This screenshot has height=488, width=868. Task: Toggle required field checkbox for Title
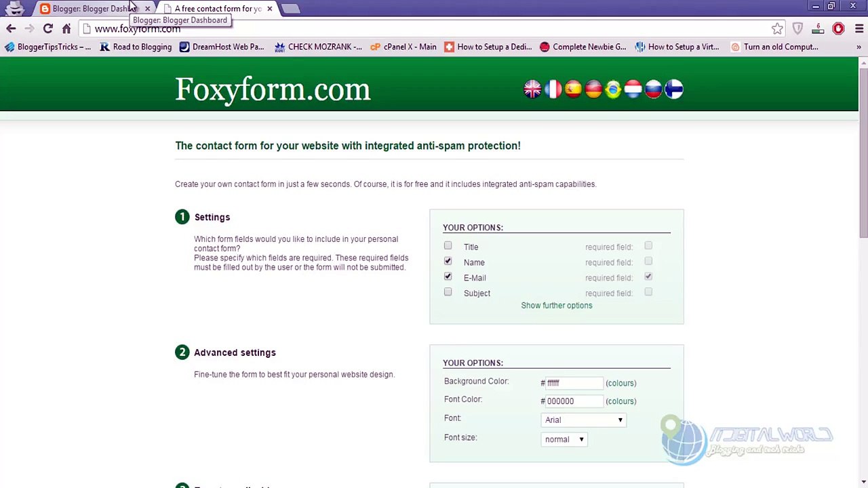[x=648, y=246]
